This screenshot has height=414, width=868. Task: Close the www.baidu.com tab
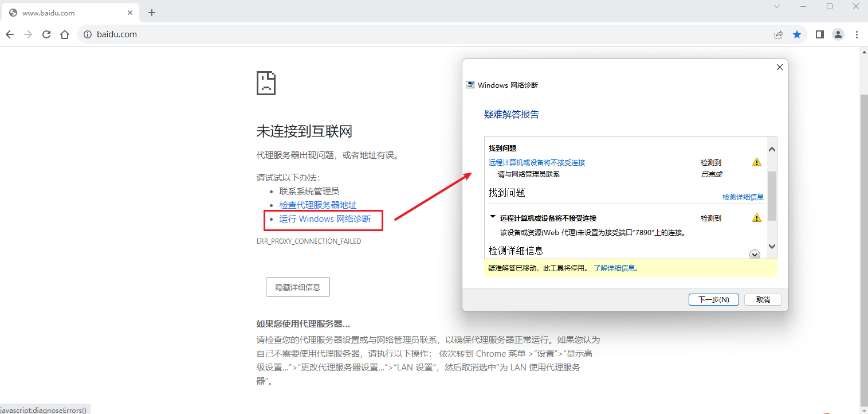pyautogui.click(x=131, y=13)
